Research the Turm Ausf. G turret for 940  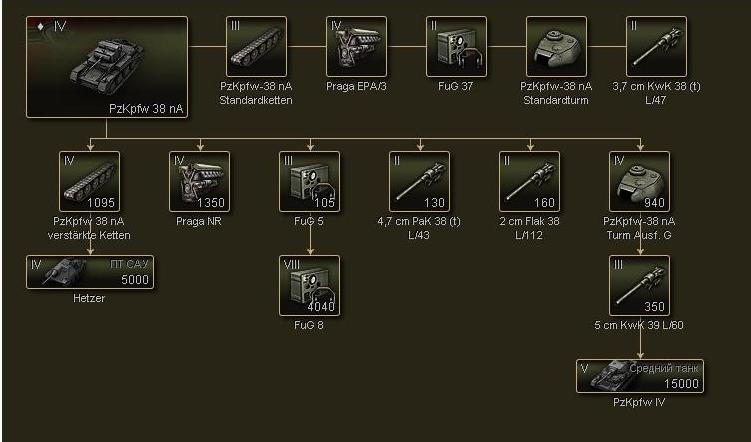(639, 181)
